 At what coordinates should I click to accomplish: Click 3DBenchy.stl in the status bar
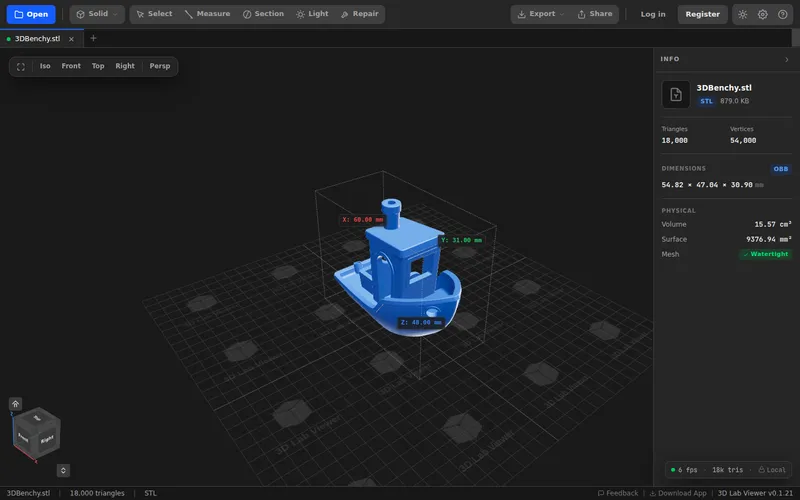(28, 493)
